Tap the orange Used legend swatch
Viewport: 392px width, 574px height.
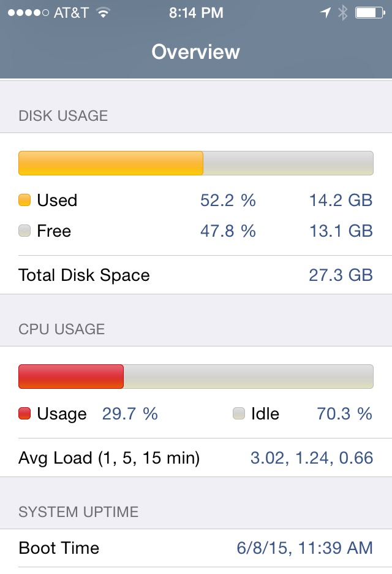point(24,200)
